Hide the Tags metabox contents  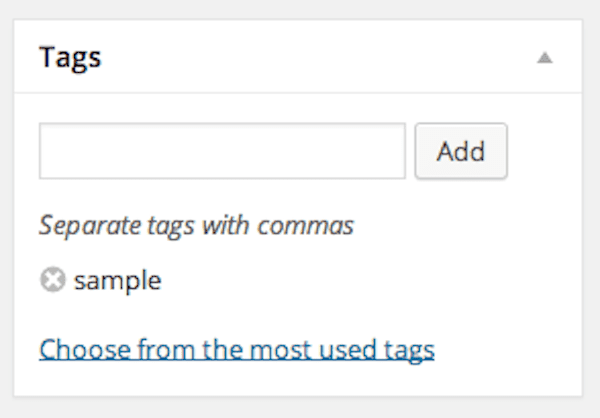544,58
